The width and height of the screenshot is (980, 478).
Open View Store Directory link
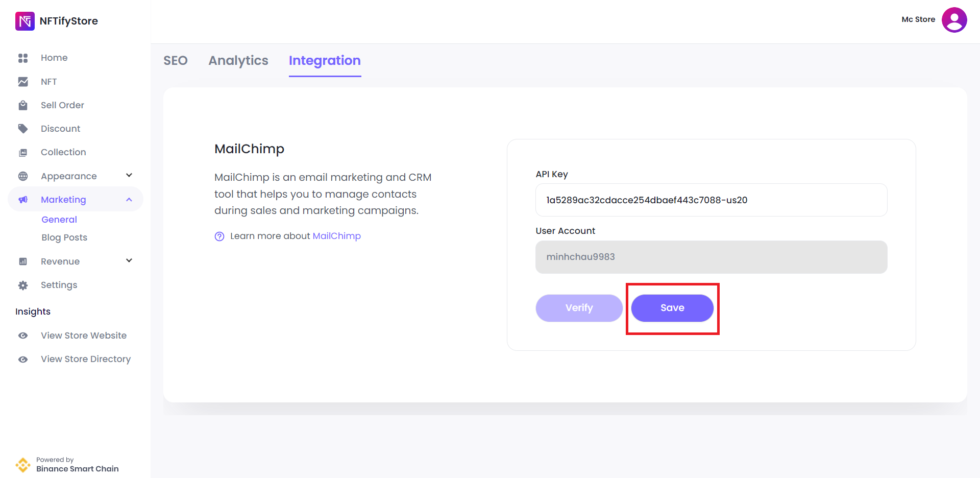point(86,359)
